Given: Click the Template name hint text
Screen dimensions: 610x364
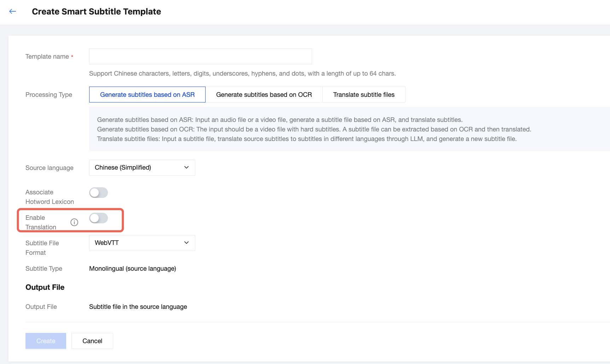Looking at the screenshot, I should [x=242, y=74].
